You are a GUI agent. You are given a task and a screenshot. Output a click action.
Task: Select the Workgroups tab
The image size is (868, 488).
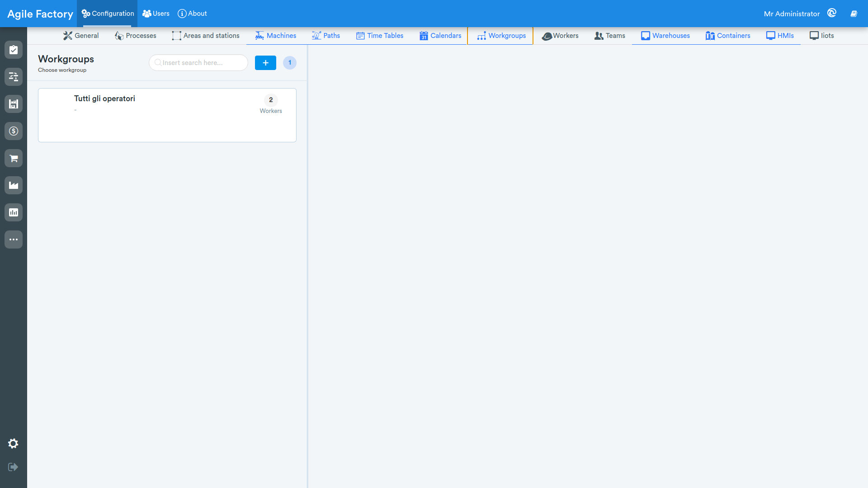[x=500, y=36]
